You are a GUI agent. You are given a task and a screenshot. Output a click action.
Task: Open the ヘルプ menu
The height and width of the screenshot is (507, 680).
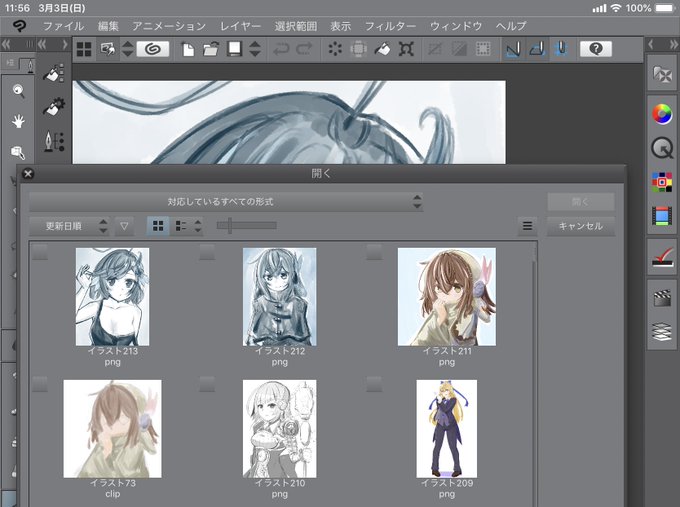tap(511, 26)
